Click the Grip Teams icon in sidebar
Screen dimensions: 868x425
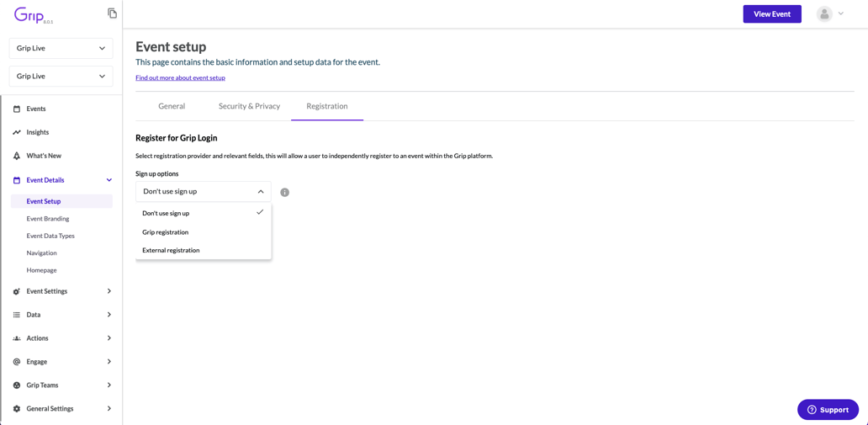[x=17, y=385]
